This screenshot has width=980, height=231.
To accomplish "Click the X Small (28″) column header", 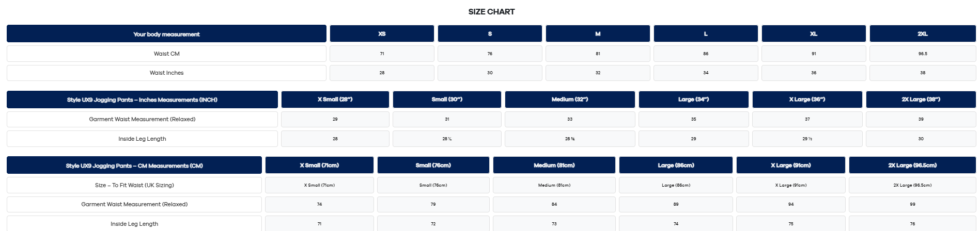I will click(x=335, y=100).
